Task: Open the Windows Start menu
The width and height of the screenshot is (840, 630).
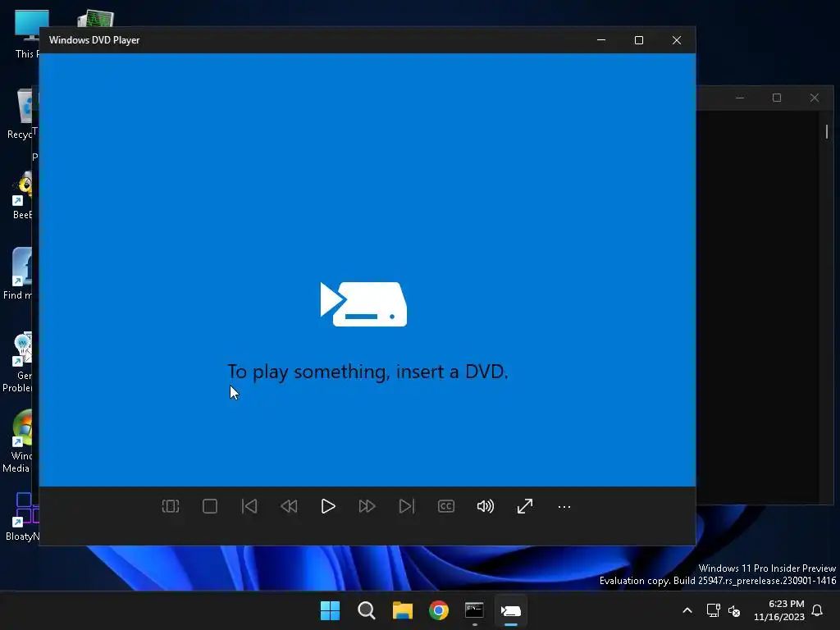Action: point(330,610)
